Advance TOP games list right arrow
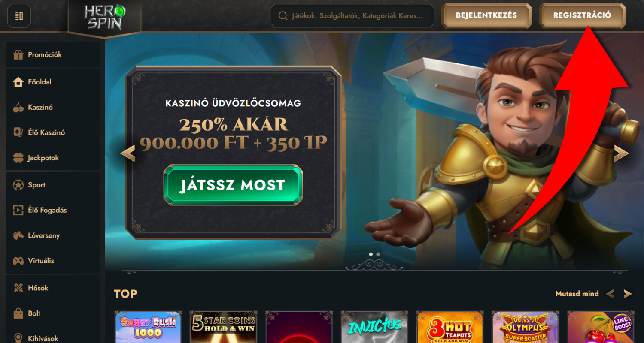Image resolution: width=644 pixels, height=343 pixels. click(628, 294)
